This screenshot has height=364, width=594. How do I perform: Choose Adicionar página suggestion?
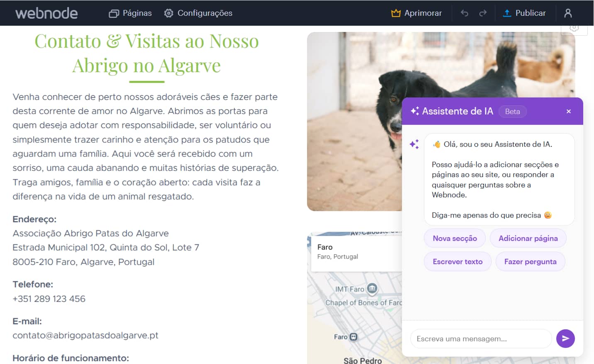[x=528, y=238]
